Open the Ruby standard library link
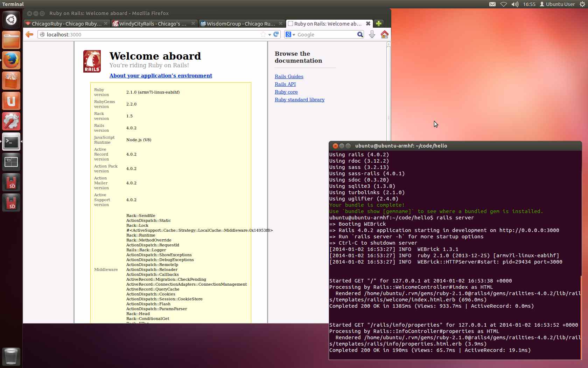The width and height of the screenshot is (588, 368). (300, 100)
